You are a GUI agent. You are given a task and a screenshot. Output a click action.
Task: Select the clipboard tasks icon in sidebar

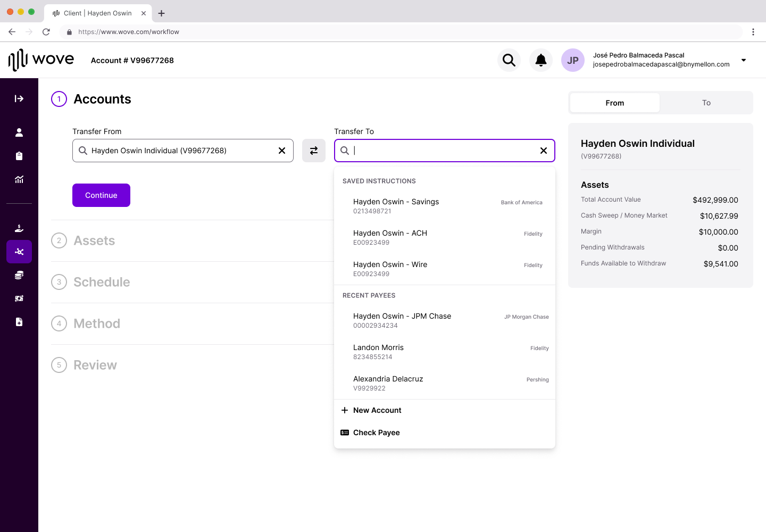[19, 156]
